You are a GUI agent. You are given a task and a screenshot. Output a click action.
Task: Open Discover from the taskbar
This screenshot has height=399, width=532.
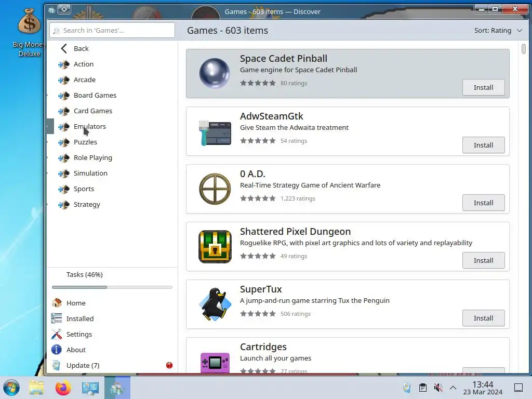pyautogui.click(x=117, y=388)
